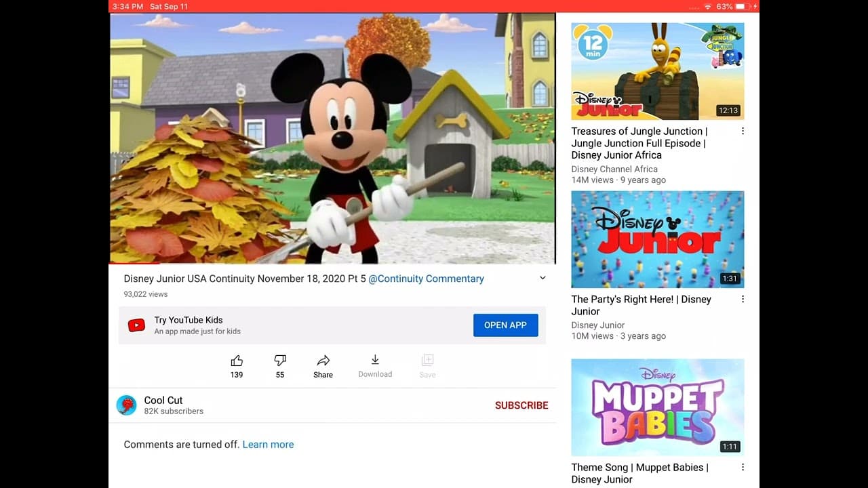Tap the '93,022 views' text
The image size is (868, 488).
click(145, 294)
